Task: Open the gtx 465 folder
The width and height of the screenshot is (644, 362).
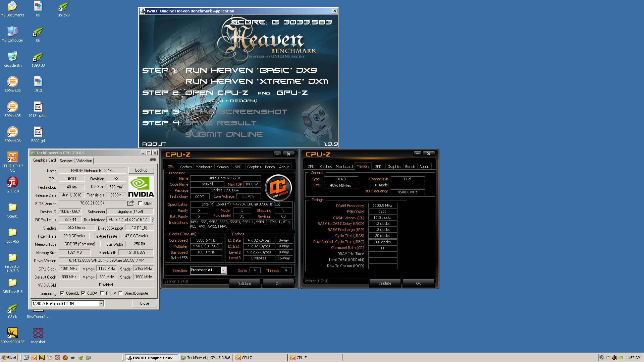Action: [x=12, y=235]
